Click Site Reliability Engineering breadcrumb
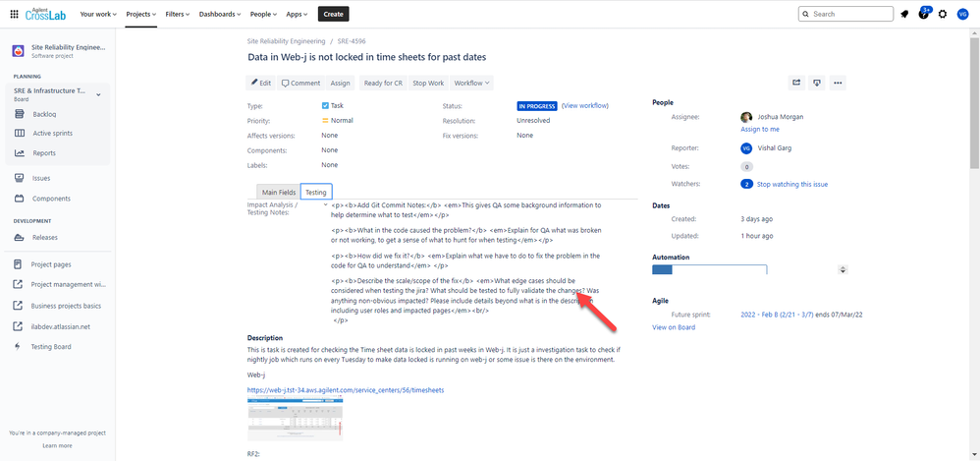The image size is (980, 461). point(287,41)
